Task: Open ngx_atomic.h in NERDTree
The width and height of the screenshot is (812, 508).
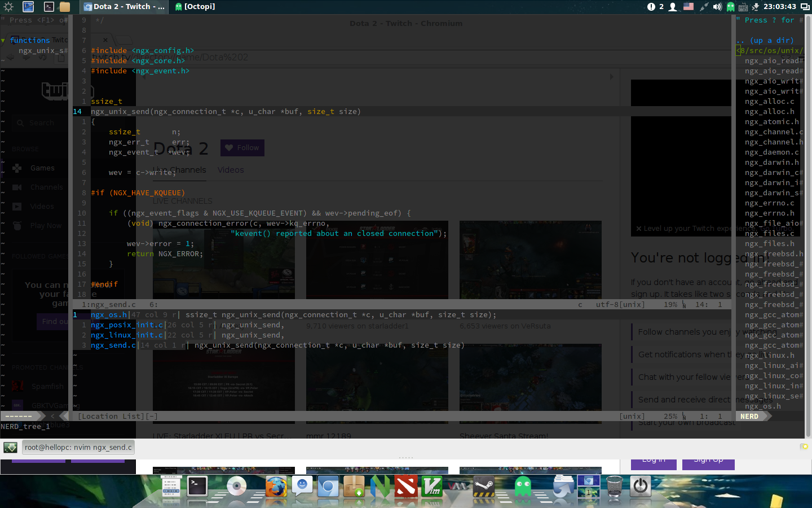Action: click(x=771, y=122)
